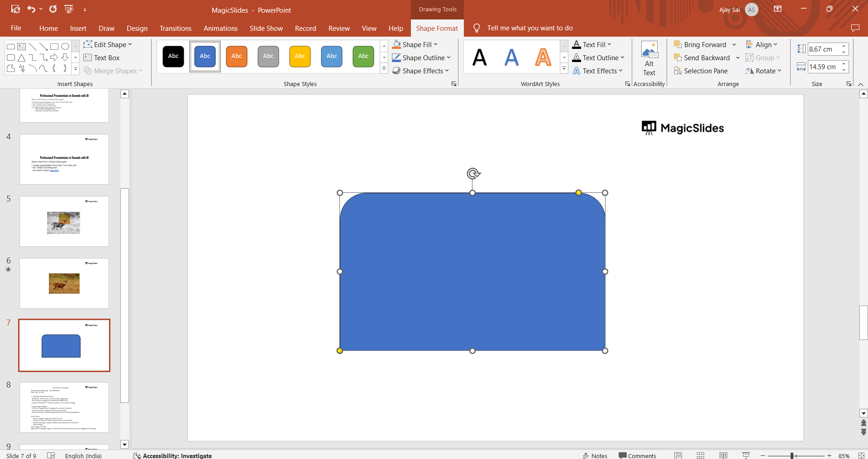The image size is (868, 459).
Task: Select slide 5 thumbnail with deer image
Action: (64, 221)
